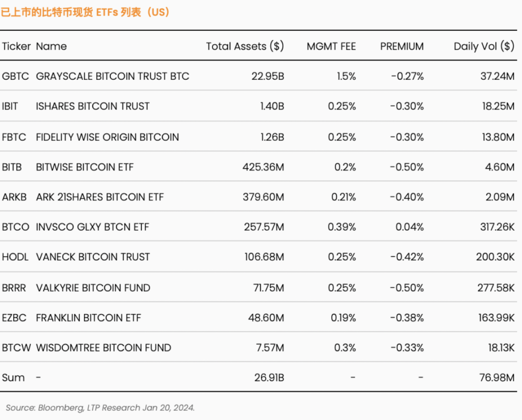Click the Ticker column header
Screen dimensions: 522x420
[x=16, y=46]
